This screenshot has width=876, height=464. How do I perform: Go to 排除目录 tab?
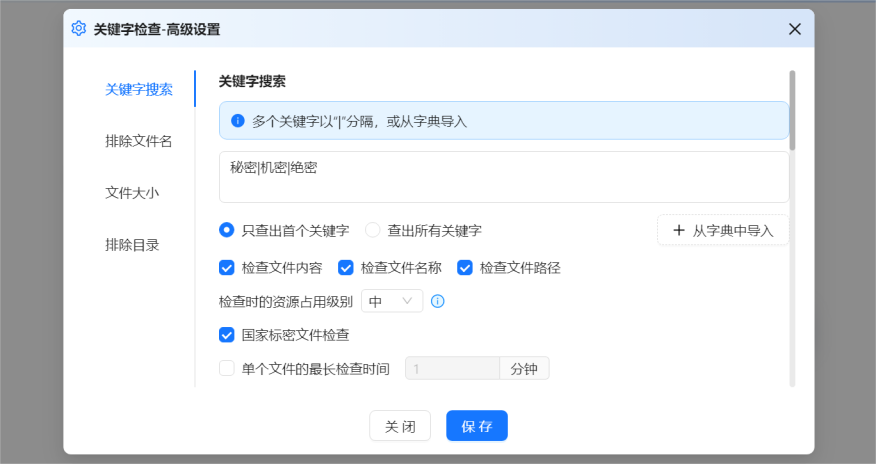132,245
